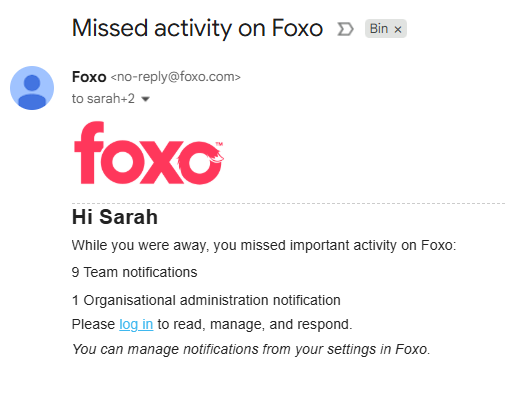This screenshot has height=405, width=505.
Task: Click the red Foxo logo image
Action: click(149, 152)
